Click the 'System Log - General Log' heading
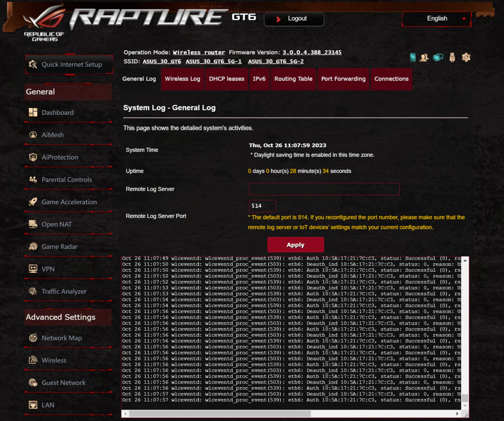The image size is (504, 421). coord(169,108)
